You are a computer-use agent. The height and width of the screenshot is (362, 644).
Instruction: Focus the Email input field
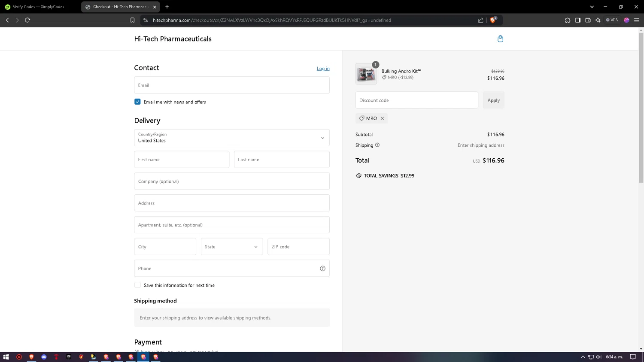tap(232, 85)
